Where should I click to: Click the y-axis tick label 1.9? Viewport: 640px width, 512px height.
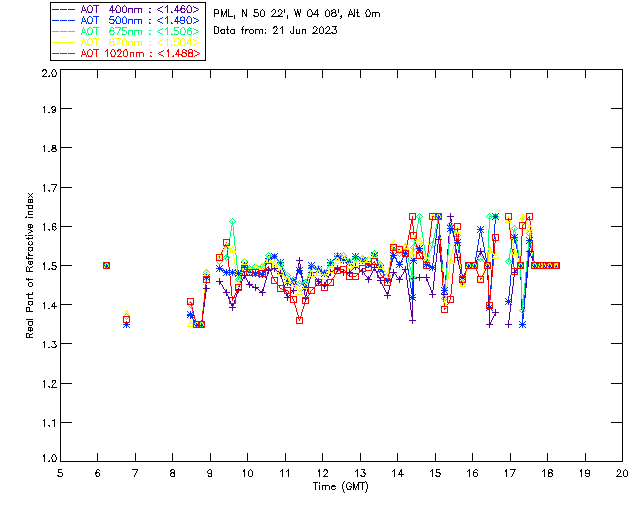tap(49, 109)
